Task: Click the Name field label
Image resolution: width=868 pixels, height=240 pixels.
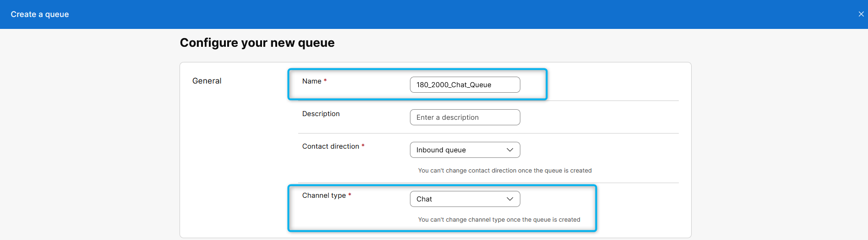Action: tap(311, 81)
